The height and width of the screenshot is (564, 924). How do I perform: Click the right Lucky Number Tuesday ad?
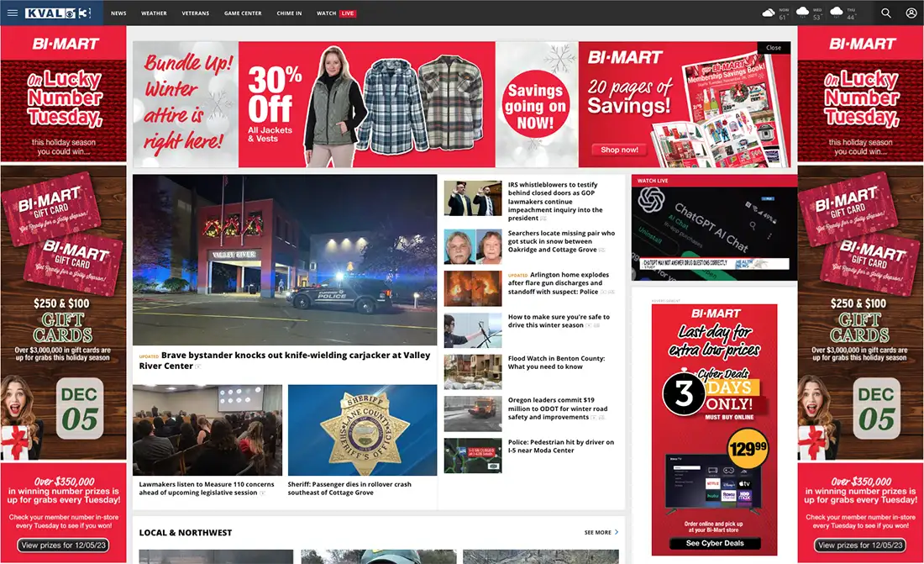(x=860, y=94)
